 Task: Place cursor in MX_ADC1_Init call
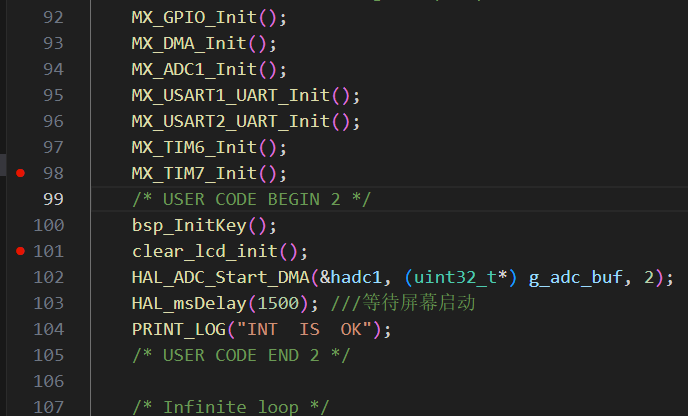[x=209, y=70]
